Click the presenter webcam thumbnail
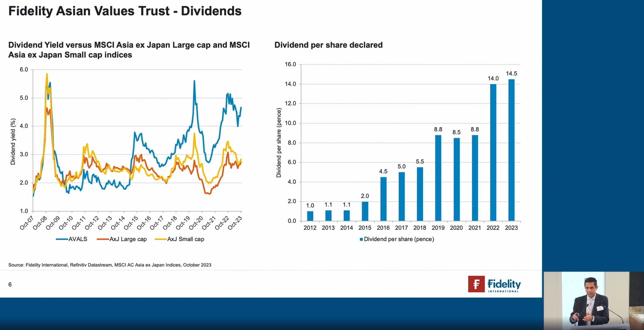The image size is (644, 330). 594,301
